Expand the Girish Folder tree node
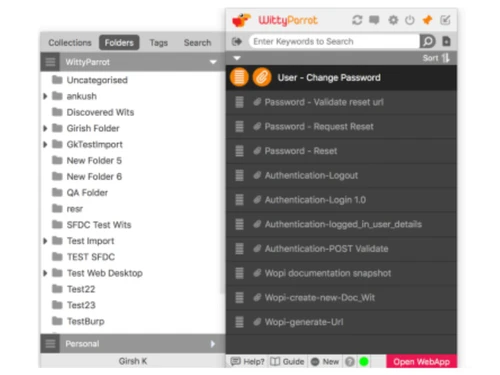Screen dimensions: 500x375 (45, 128)
